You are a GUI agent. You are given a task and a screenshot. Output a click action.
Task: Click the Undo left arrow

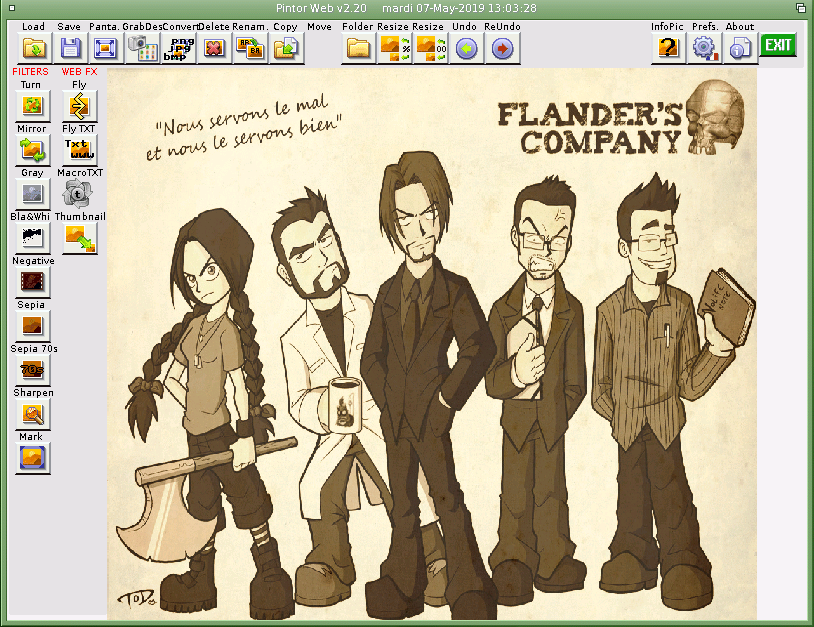466,49
